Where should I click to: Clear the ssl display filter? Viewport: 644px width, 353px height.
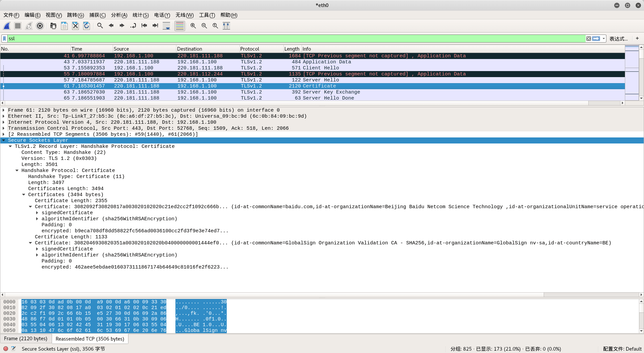(x=589, y=39)
